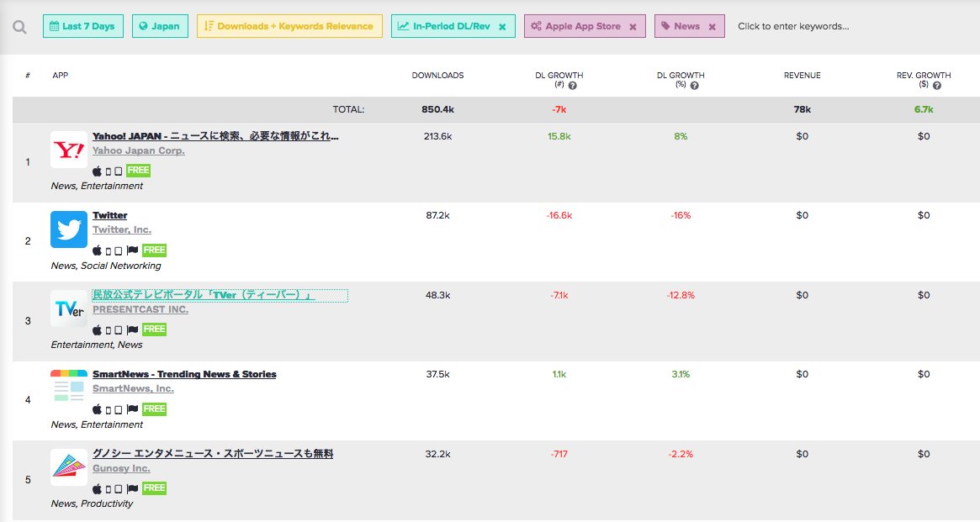980x522 pixels.
Task: Open the Twitter, Inc. publisher link
Action: (122, 229)
